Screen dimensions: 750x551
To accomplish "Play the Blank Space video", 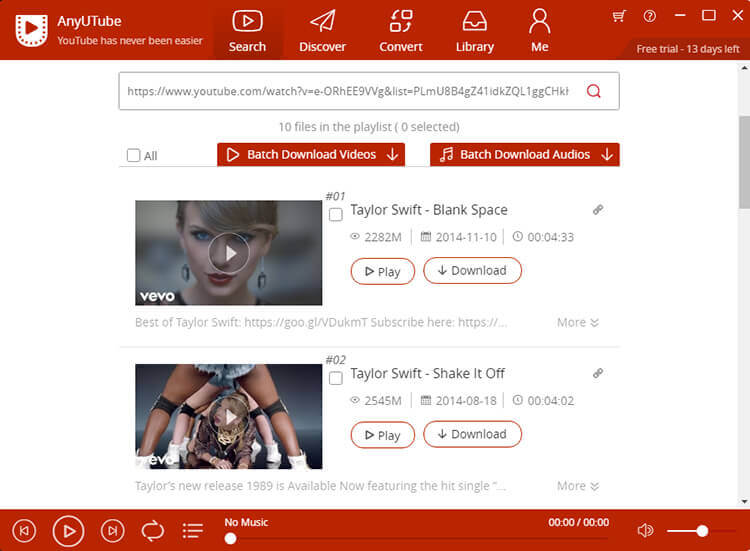I will (x=383, y=271).
